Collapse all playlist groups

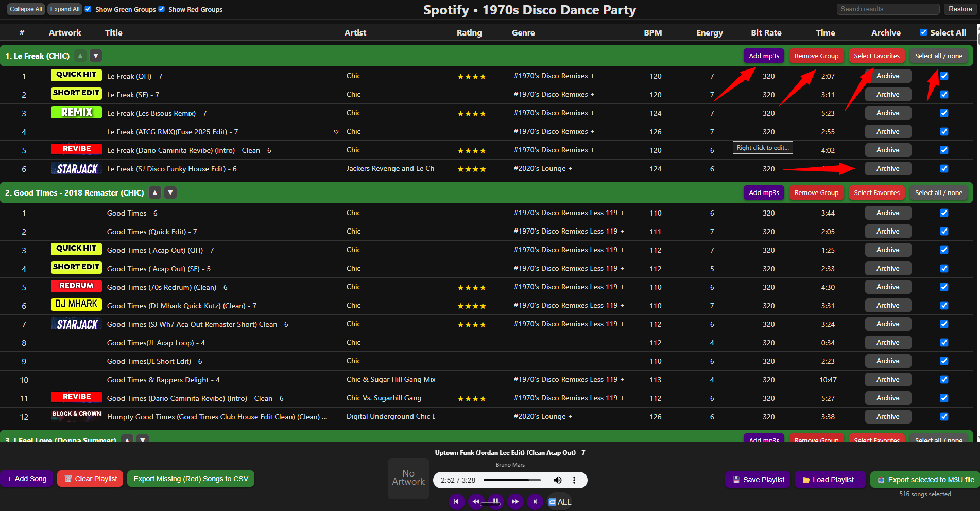[x=25, y=9]
